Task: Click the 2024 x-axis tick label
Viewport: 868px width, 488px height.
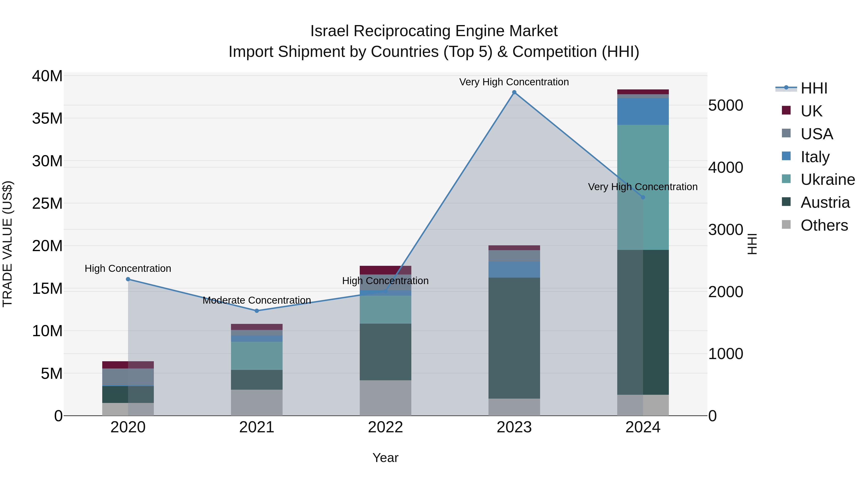Action: pos(643,427)
